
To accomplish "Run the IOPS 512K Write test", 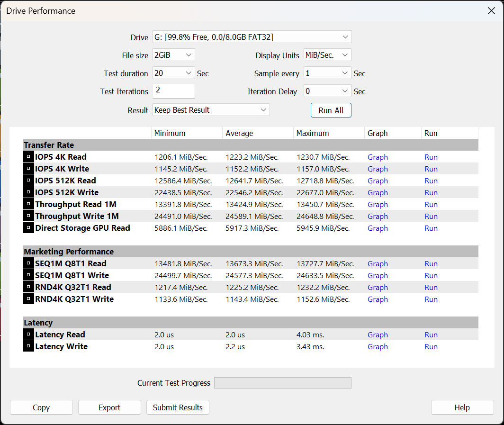I will tap(431, 192).
